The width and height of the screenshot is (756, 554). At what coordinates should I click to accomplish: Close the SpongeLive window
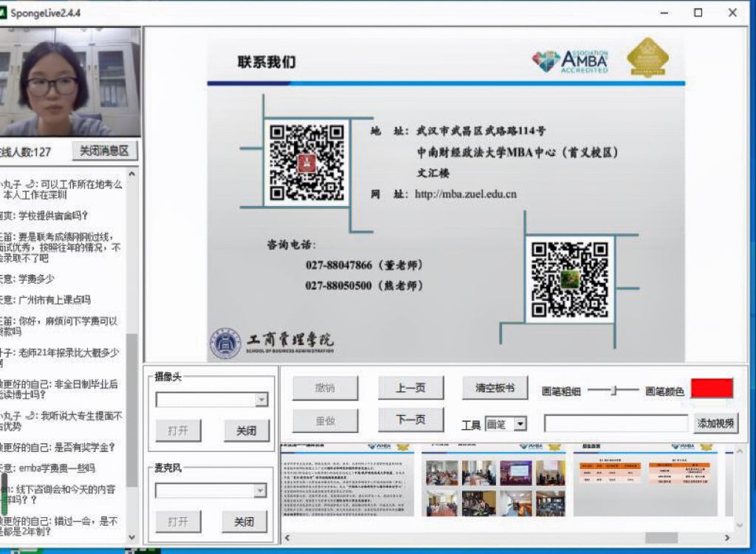click(x=732, y=13)
